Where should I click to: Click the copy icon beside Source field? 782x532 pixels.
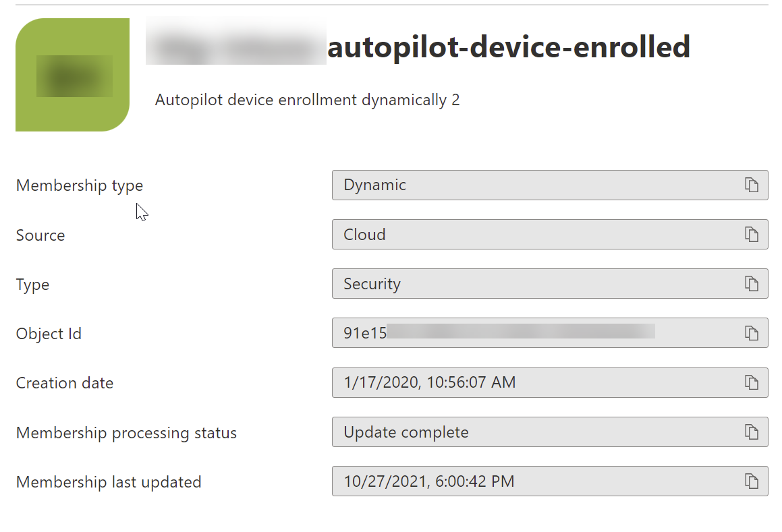click(x=752, y=234)
